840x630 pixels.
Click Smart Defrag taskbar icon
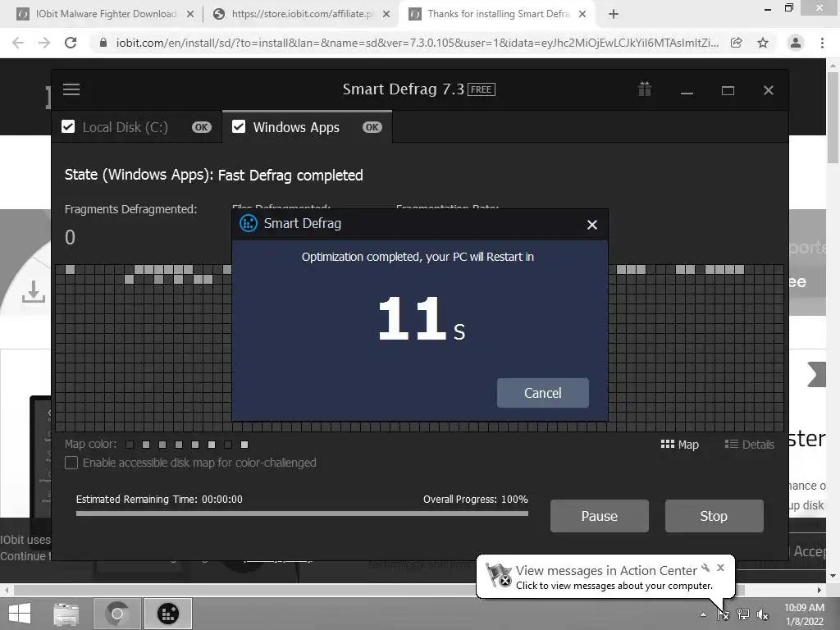coord(167,614)
